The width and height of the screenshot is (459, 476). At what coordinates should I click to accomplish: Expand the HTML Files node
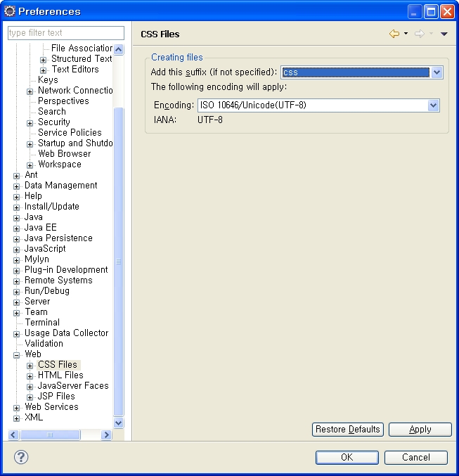30,376
